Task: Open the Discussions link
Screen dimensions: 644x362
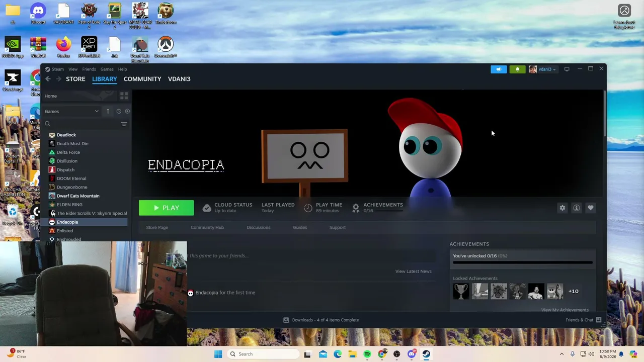Action: click(259, 227)
